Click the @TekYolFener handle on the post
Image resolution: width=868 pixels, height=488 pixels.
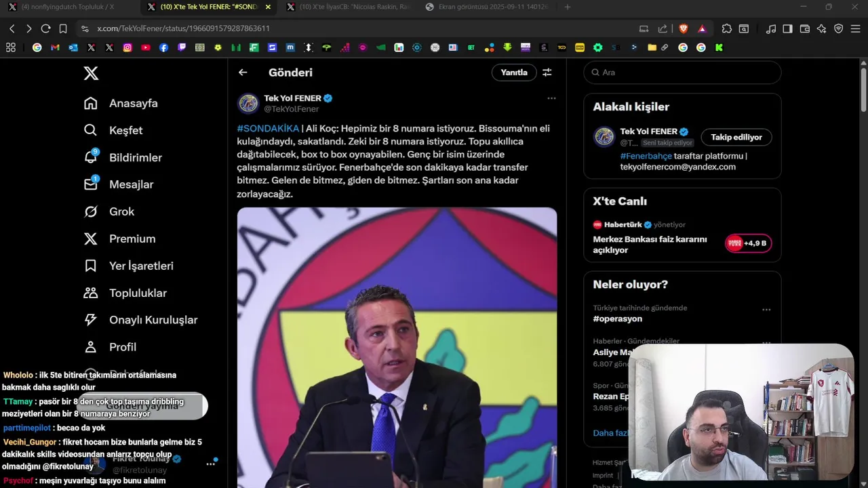coord(291,109)
